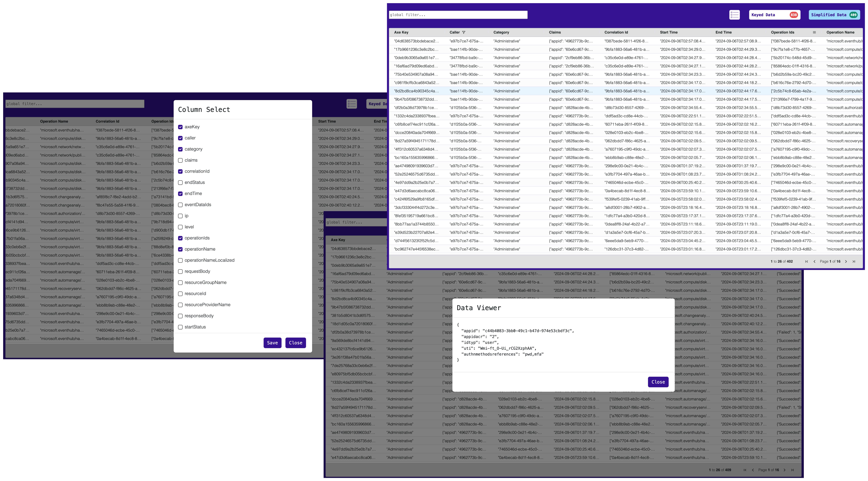Click the Keyed Data 838 button

point(774,15)
